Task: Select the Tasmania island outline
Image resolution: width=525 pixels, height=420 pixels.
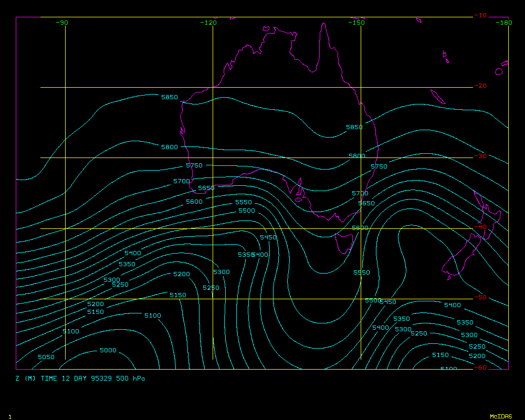Action: pos(343,243)
